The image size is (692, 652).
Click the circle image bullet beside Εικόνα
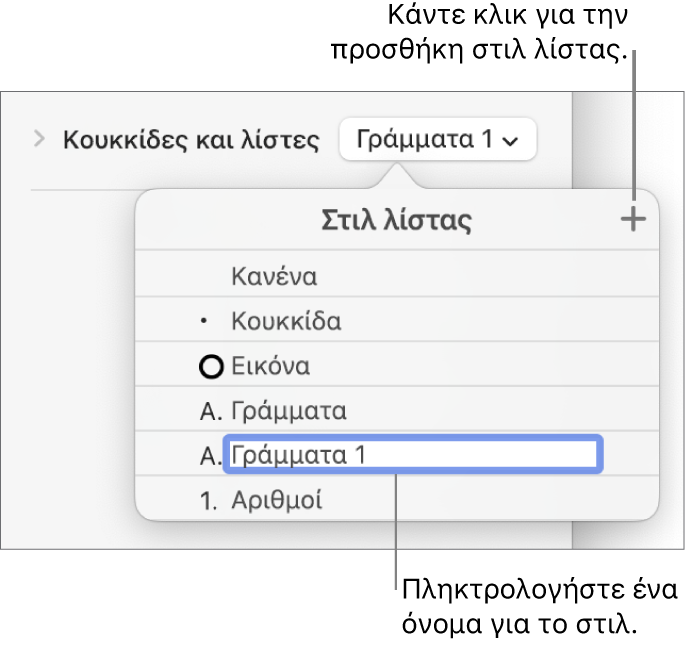[x=211, y=367]
